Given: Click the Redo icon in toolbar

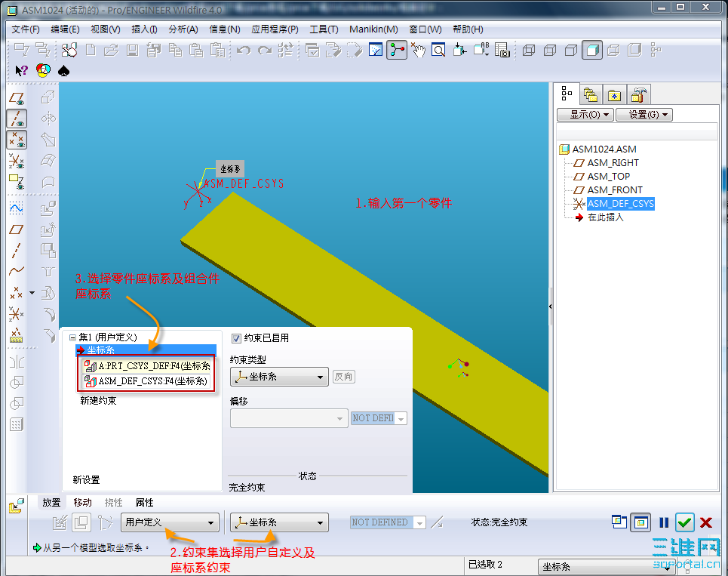Looking at the screenshot, I should pos(265,50).
